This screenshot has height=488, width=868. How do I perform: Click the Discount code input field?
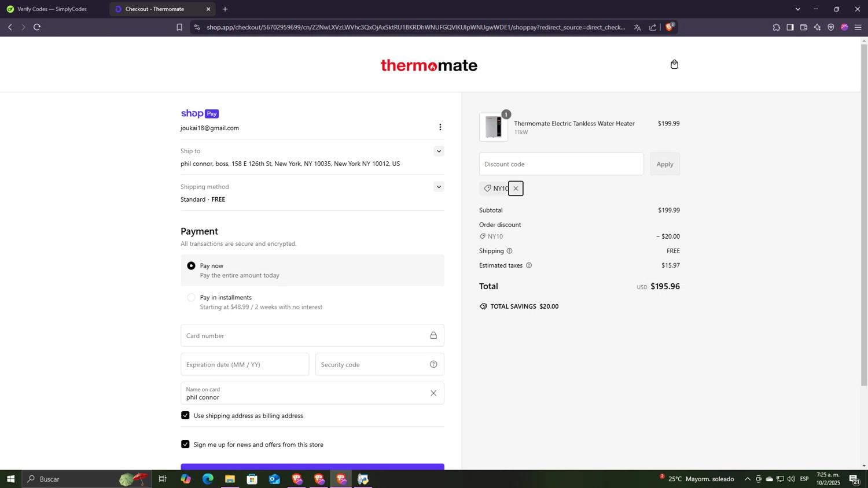(x=561, y=164)
